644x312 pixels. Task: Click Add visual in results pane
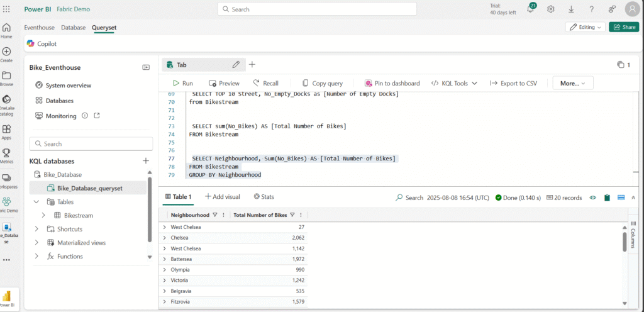tap(223, 197)
